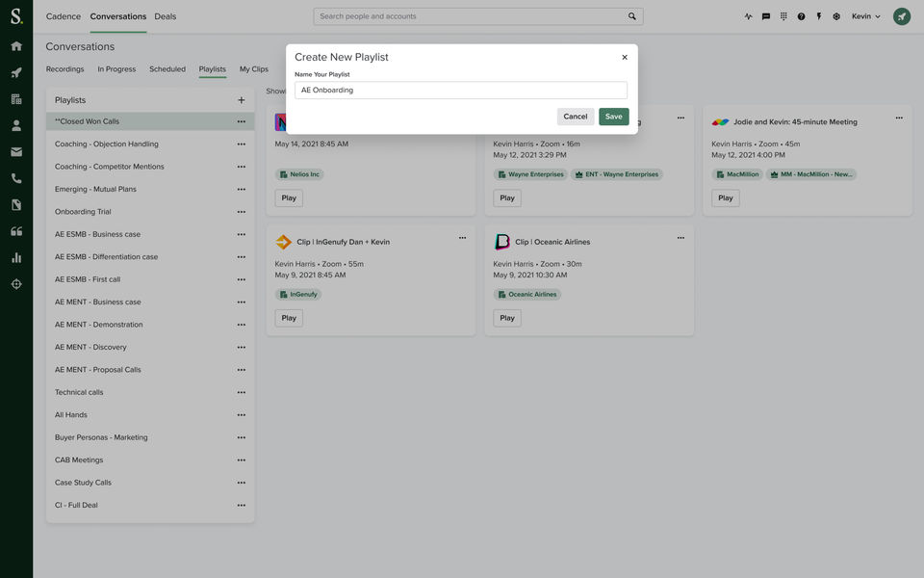Viewport: 924px width, 578px height.
Task: Click the lightning bolt icon
Action: [x=819, y=16]
